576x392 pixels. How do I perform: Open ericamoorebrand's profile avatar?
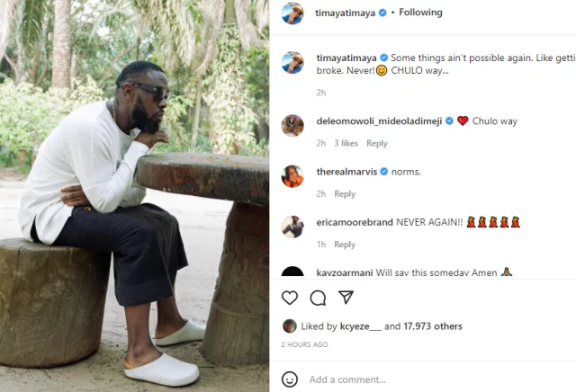[292, 227]
